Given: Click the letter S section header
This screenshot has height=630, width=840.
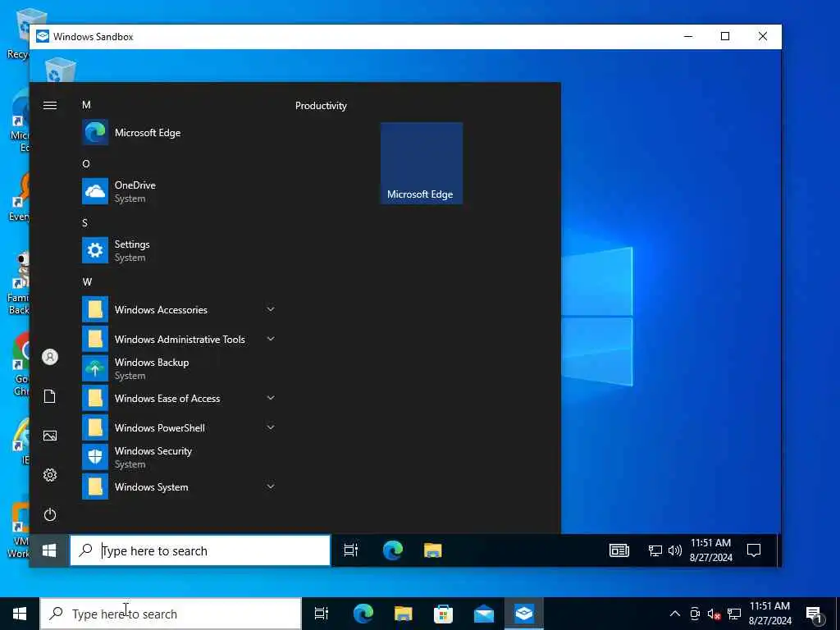Looking at the screenshot, I should click(84, 223).
